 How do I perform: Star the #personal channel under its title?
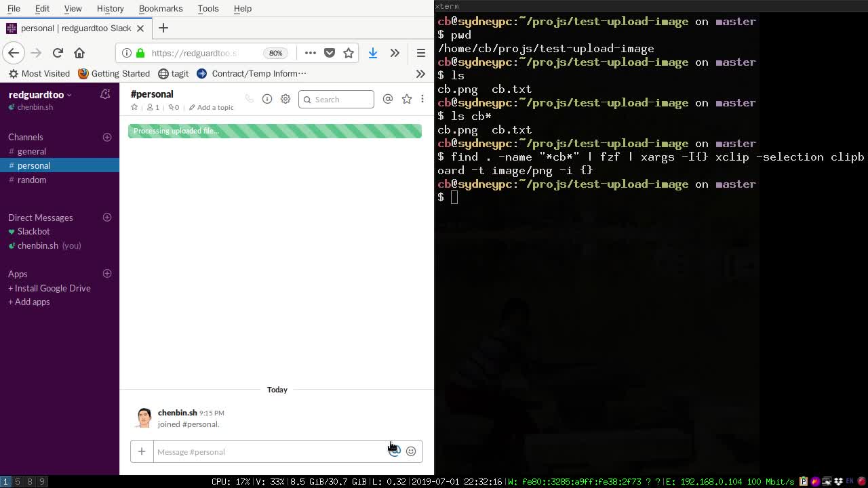click(134, 107)
